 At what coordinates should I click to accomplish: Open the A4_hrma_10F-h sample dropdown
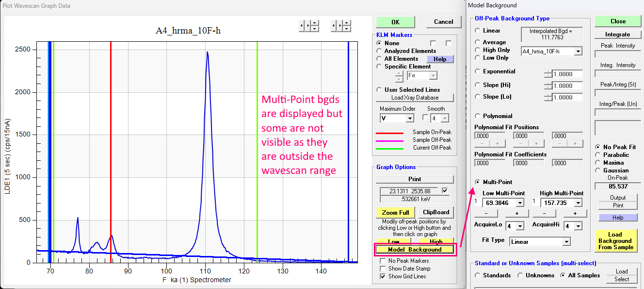coord(578,51)
